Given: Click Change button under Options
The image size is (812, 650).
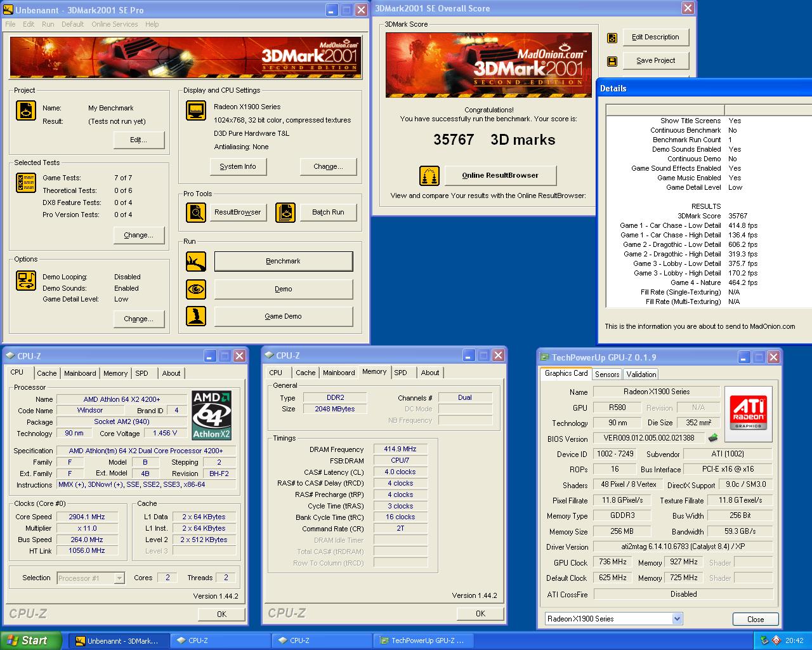Looking at the screenshot, I should (139, 319).
